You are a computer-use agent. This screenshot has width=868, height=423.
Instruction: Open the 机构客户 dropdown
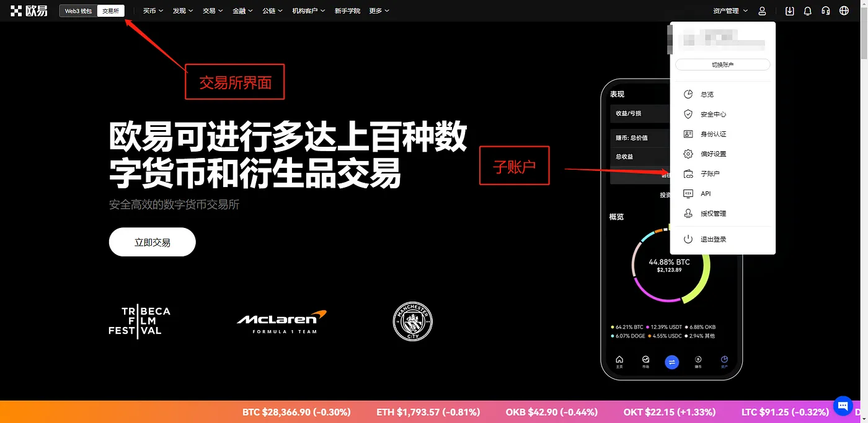coord(309,11)
